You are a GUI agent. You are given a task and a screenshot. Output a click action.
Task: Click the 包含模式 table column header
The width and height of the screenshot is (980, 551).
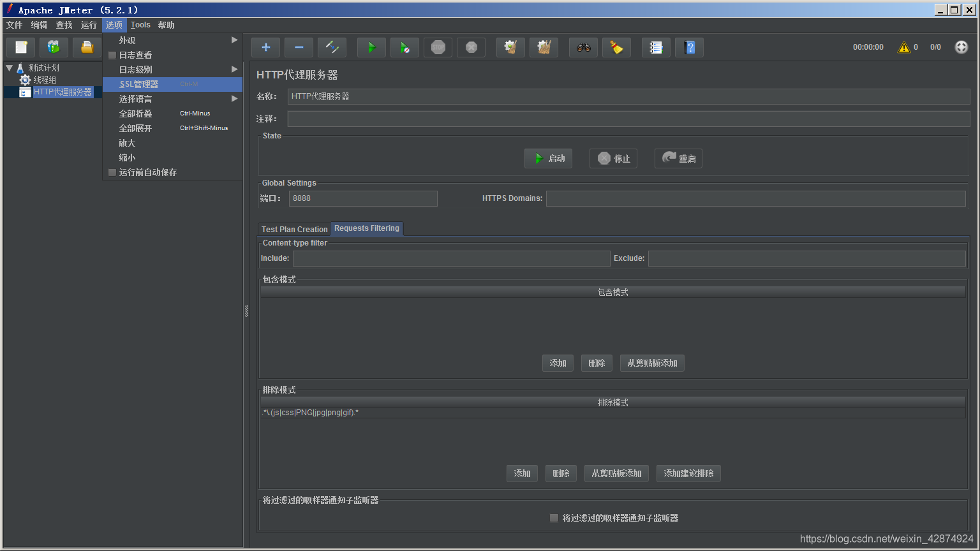(612, 292)
